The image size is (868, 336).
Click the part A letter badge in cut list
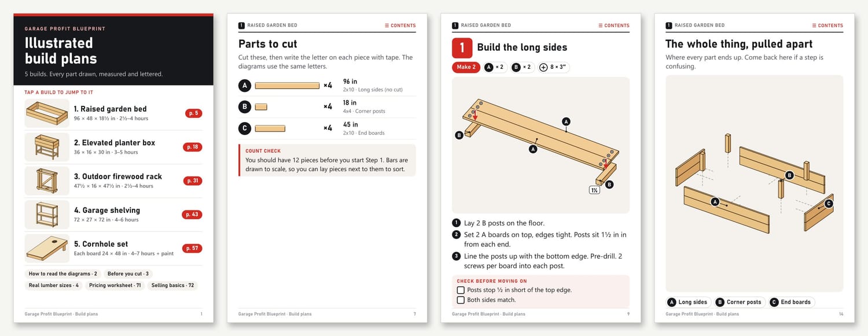(245, 86)
